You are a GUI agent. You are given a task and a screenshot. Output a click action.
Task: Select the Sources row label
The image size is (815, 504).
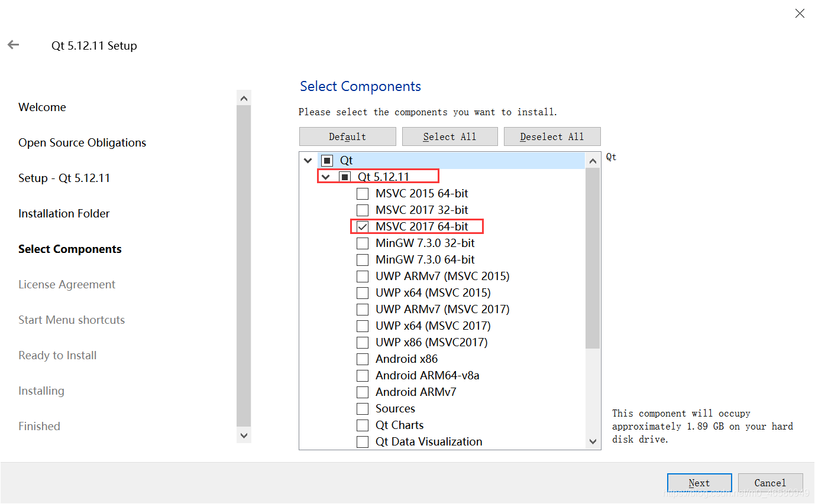395,408
